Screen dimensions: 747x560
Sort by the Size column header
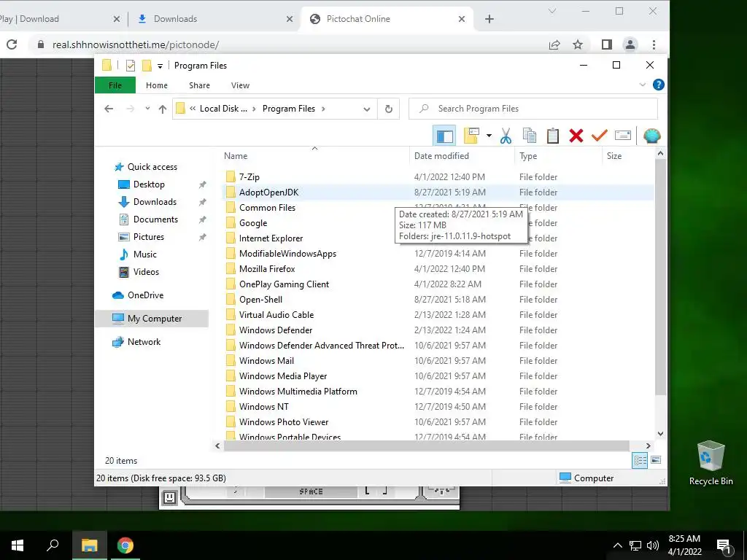(628, 156)
